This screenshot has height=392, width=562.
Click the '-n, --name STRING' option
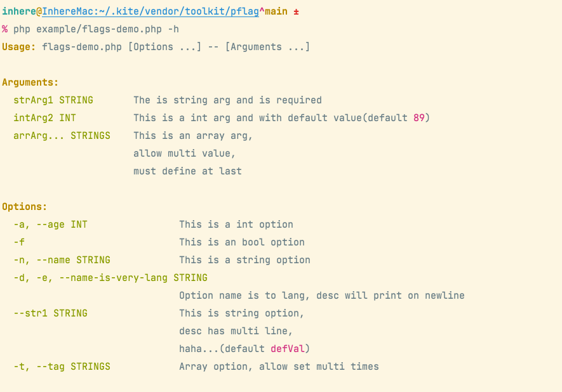62,260
